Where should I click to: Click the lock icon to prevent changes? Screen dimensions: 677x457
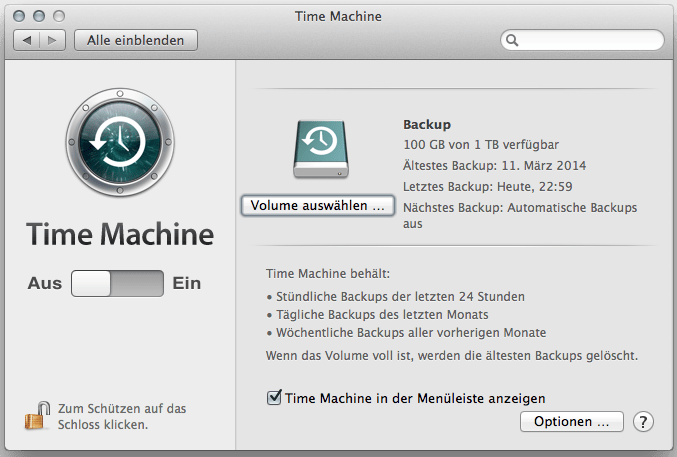37,416
